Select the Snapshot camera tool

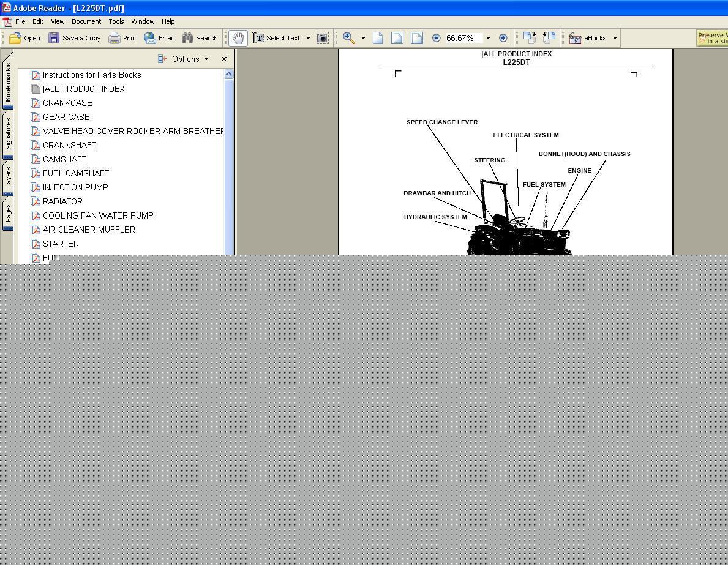point(322,38)
